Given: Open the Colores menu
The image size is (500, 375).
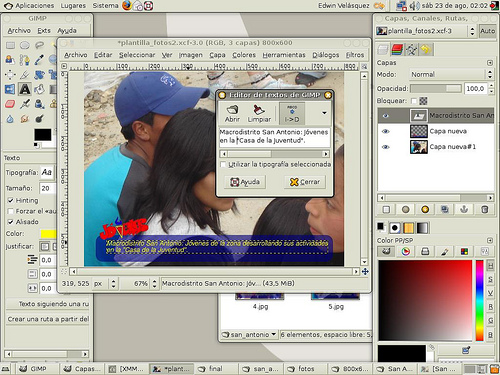Looking at the screenshot, I should tap(244, 55).
